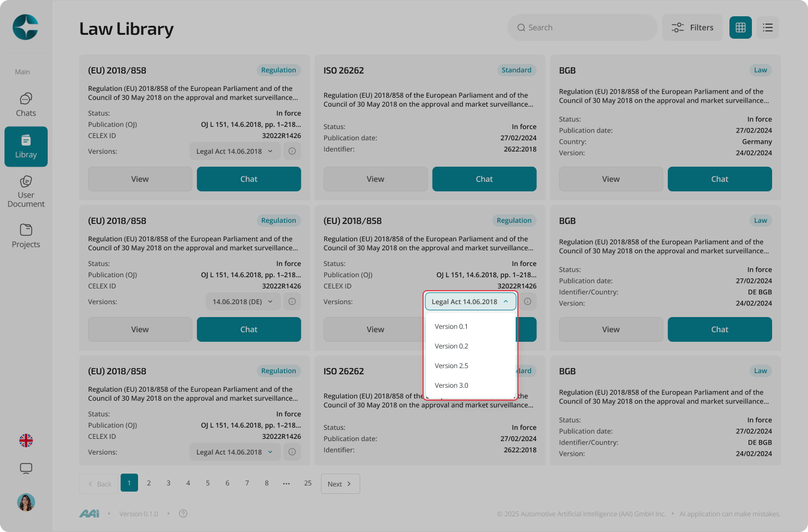Start Chat on the first (EU) 2018/858 card

click(249, 179)
